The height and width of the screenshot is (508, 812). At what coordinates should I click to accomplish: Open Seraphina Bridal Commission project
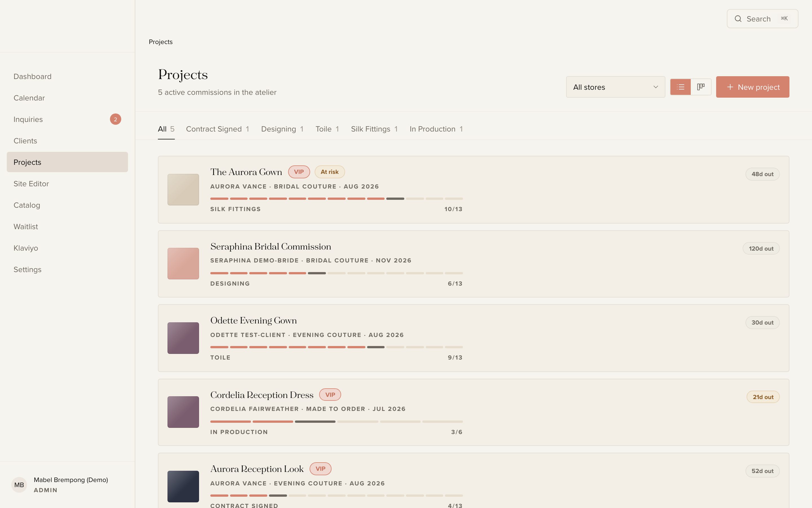pyautogui.click(x=270, y=247)
